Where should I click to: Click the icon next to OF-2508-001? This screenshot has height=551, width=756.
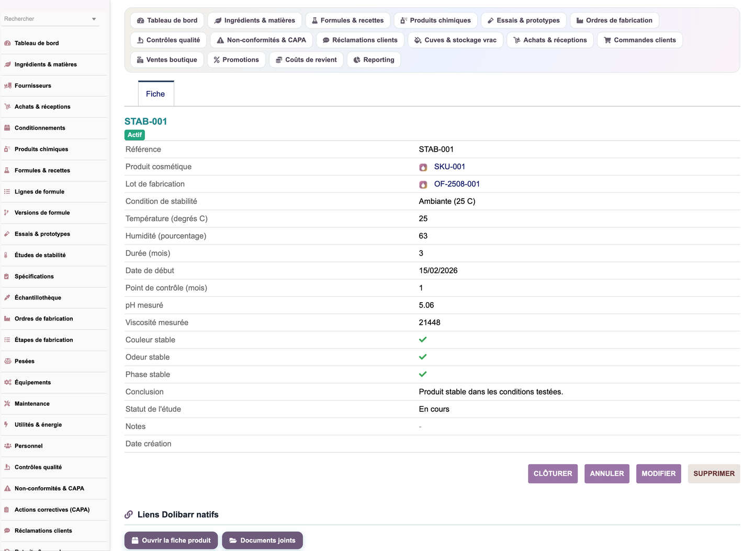coord(423,185)
